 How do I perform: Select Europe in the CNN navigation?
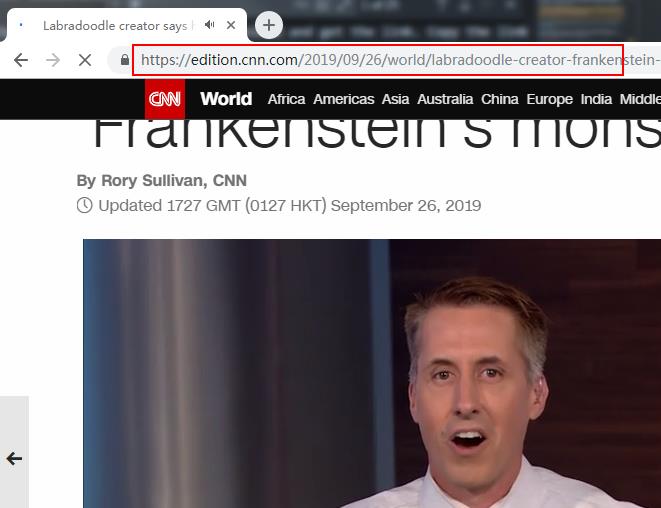549,99
